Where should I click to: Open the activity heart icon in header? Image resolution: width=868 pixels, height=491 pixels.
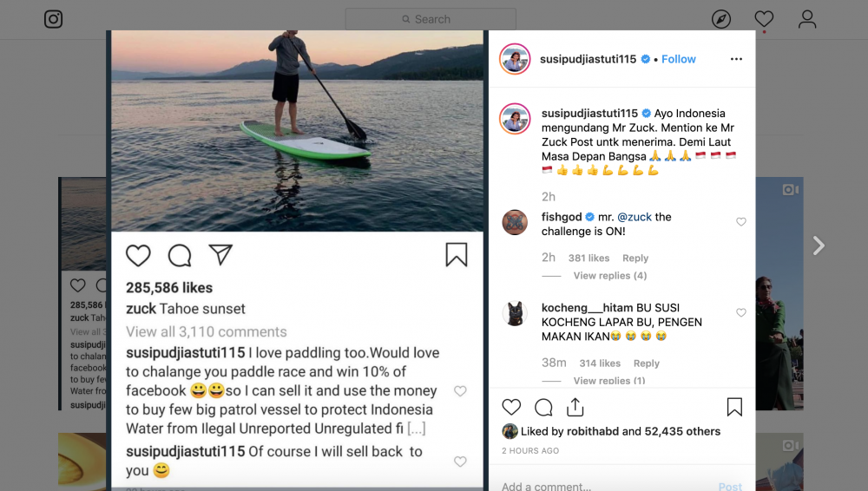click(764, 19)
